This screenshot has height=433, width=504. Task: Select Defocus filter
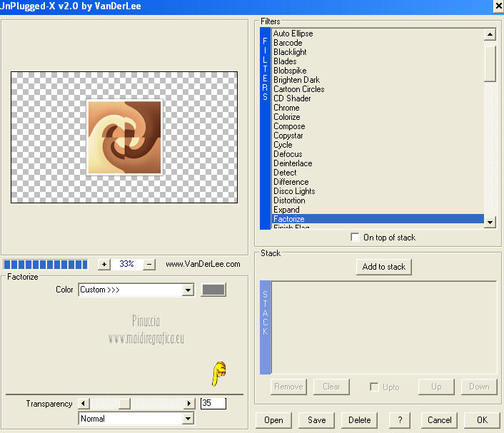[x=378, y=154]
